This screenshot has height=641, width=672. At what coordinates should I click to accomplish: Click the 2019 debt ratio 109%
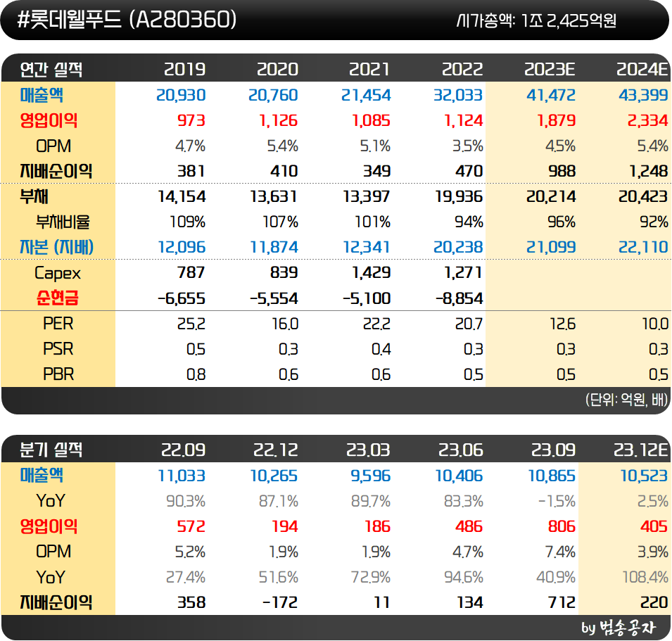coord(187,222)
